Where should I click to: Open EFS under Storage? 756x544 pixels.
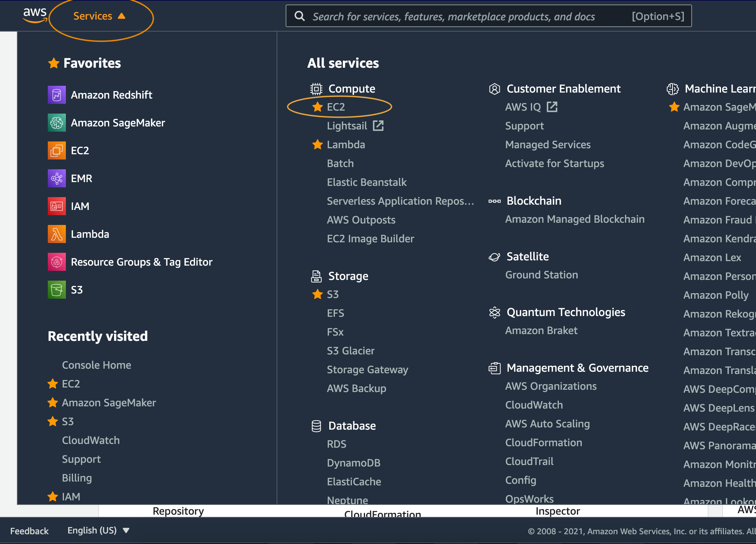[x=336, y=313]
